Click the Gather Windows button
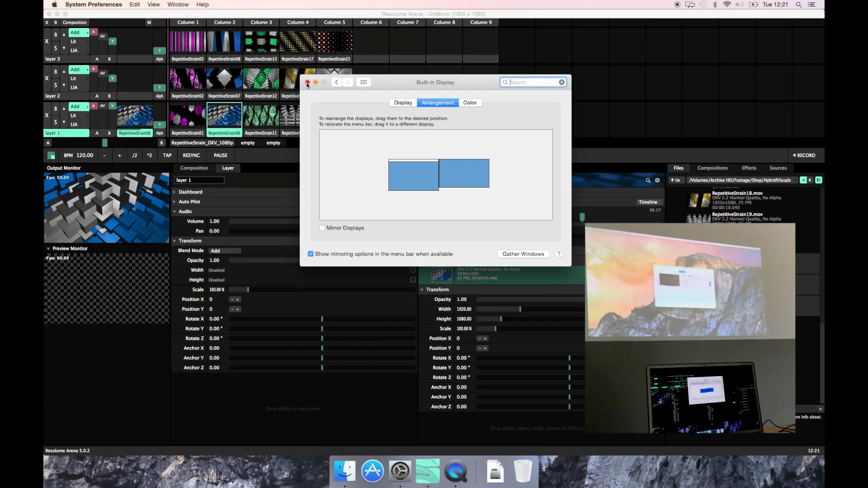 [x=523, y=254]
